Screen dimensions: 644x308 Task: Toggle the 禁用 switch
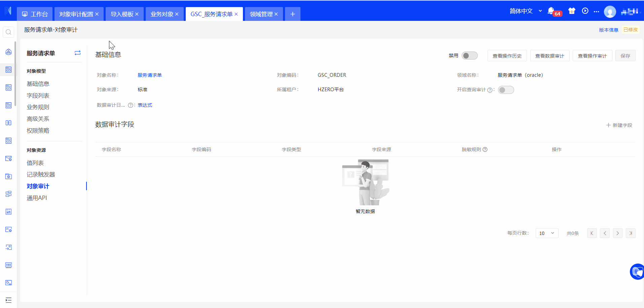(470, 56)
